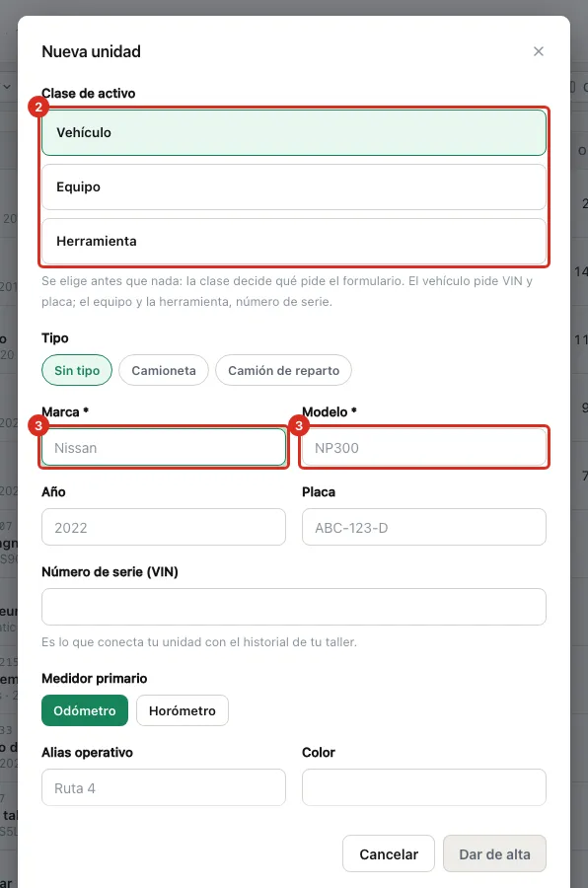The image size is (588, 888).
Task: Select Vehículo as the asset class
Action: (293, 132)
